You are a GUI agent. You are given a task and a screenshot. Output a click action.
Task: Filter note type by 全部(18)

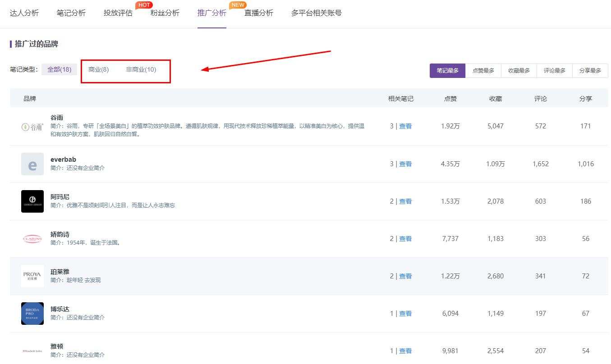click(60, 69)
